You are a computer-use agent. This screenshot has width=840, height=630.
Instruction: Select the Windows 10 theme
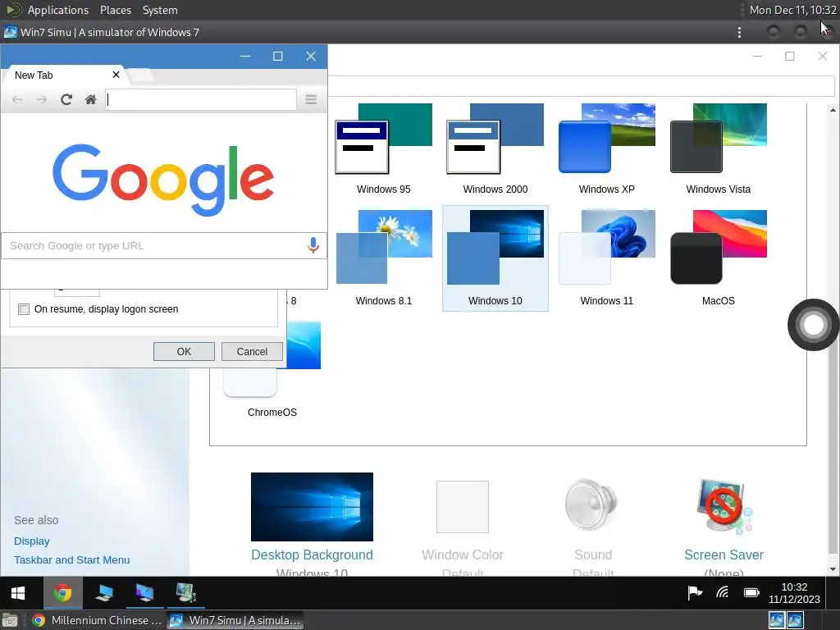coord(495,258)
